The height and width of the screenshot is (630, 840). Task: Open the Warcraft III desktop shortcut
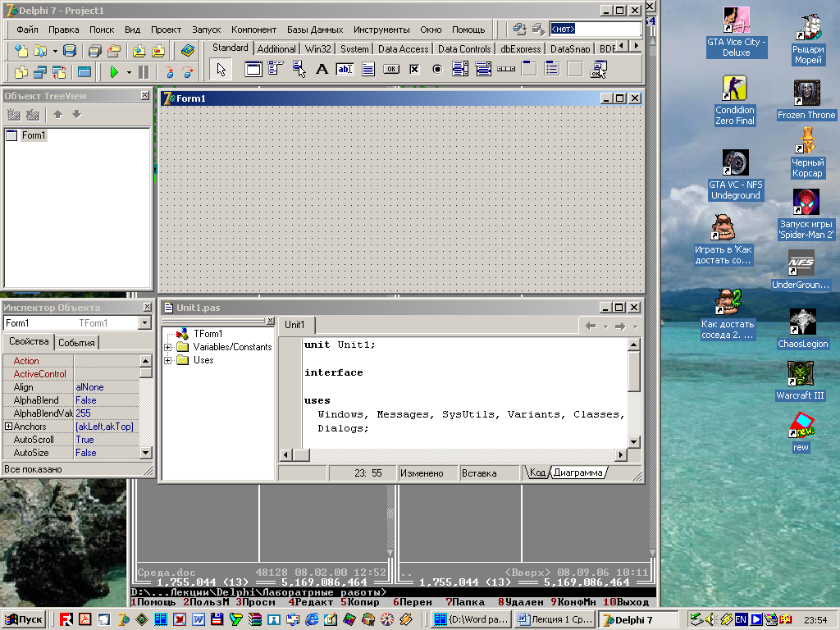point(801,381)
